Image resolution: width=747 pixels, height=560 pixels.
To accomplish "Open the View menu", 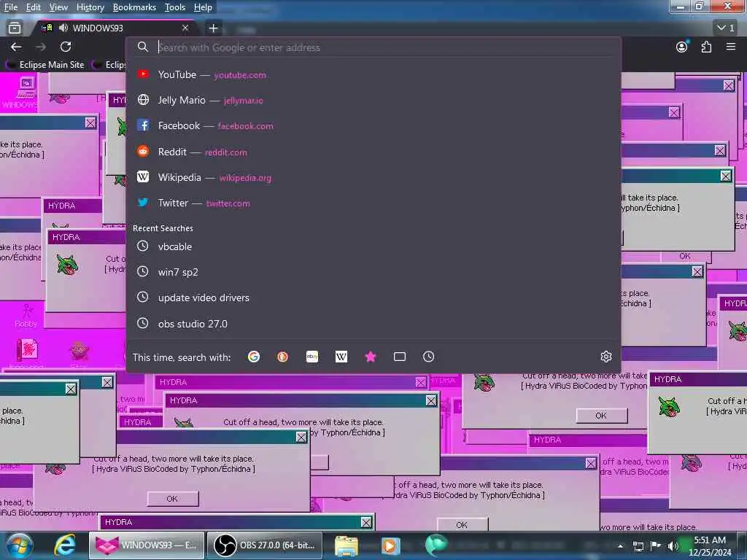I will click(58, 7).
